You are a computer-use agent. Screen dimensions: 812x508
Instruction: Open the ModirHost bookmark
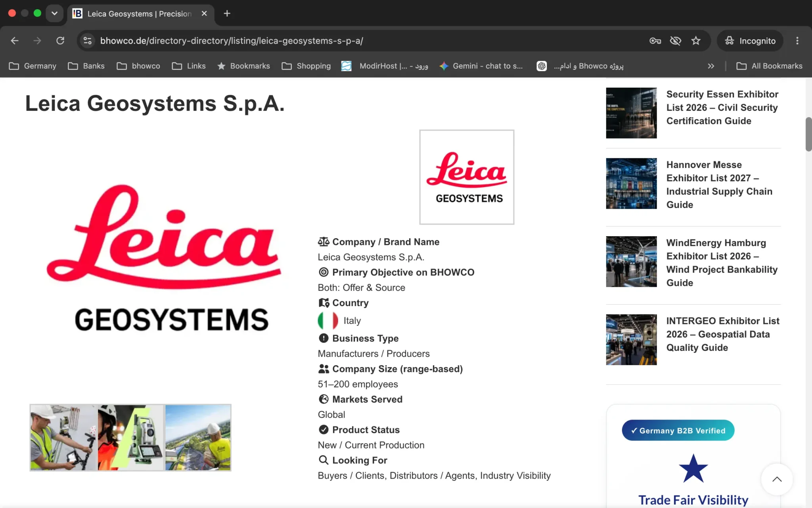tap(385, 66)
